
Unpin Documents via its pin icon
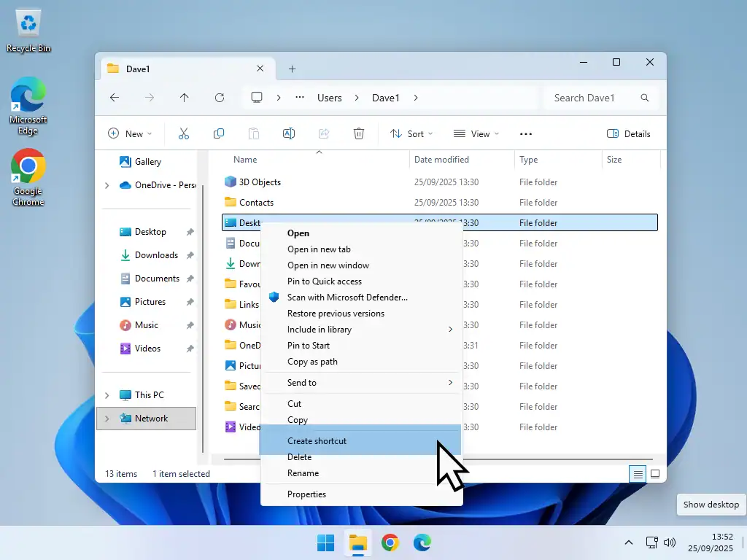coord(190,279)
